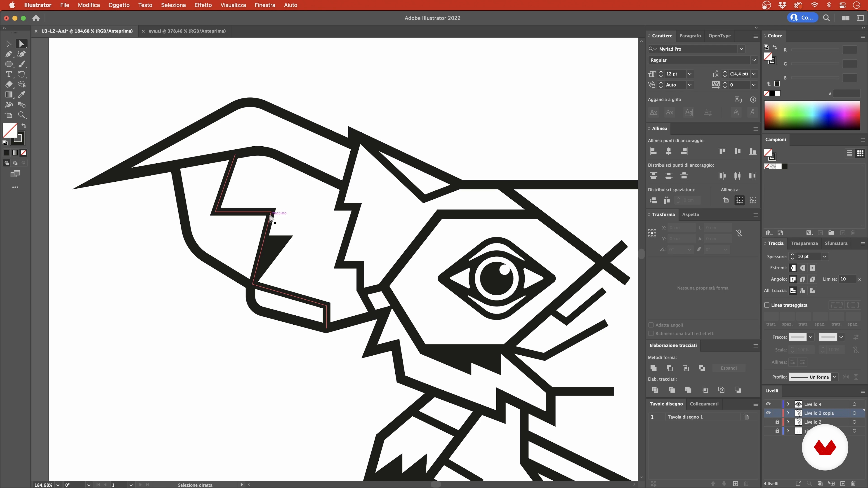Open the Effetto menu
The height and width of the screenshot is (488, 868).
point(203,5)
